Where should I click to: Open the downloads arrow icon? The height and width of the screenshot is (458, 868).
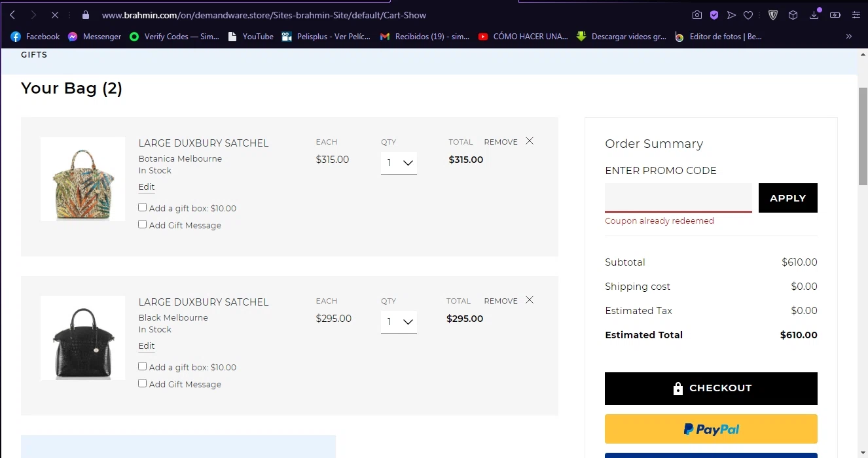pos(814,14)
